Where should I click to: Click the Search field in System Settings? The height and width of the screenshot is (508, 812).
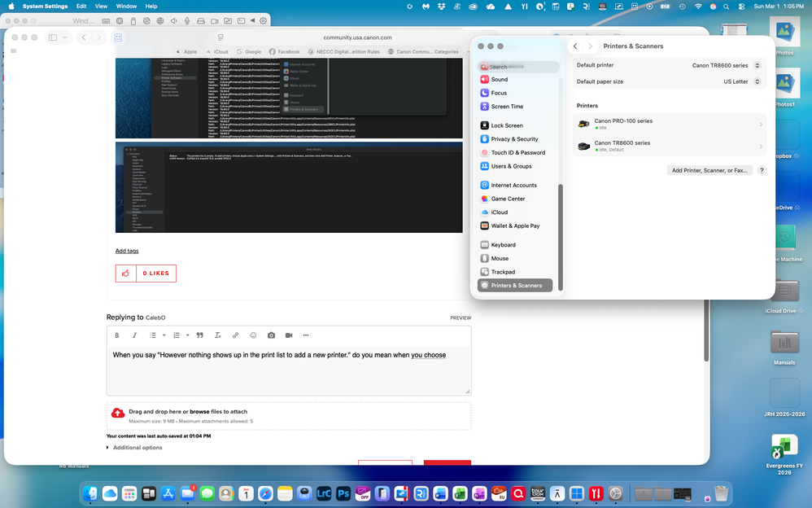pos(518,67)
